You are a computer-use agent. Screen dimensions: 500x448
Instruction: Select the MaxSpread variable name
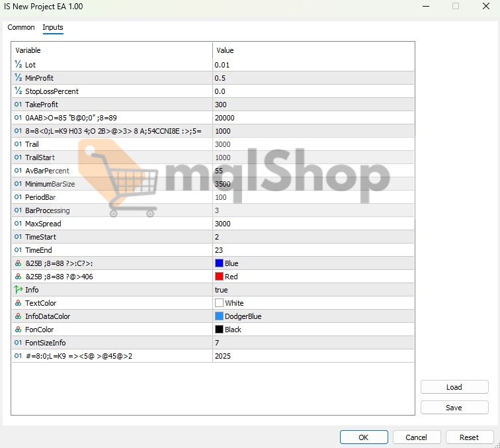pyautogui.click(x=43, y=224)
